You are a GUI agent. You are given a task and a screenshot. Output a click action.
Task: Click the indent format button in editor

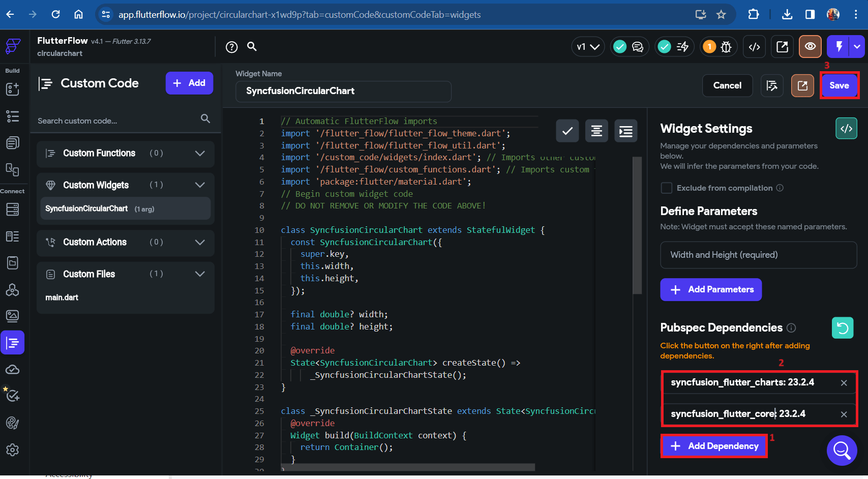tap(626, 131)
